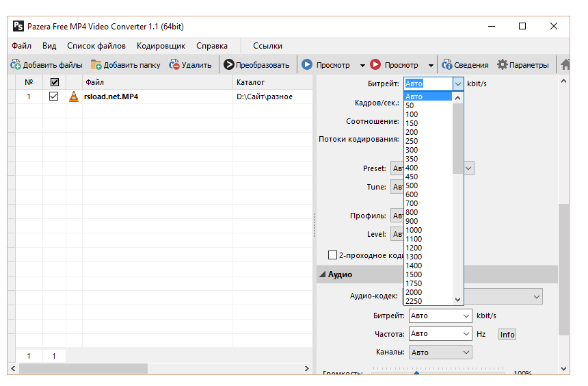This screenshot has height=386, width=588.
Task: Open the Файл menu
Action: coord(21,46)
